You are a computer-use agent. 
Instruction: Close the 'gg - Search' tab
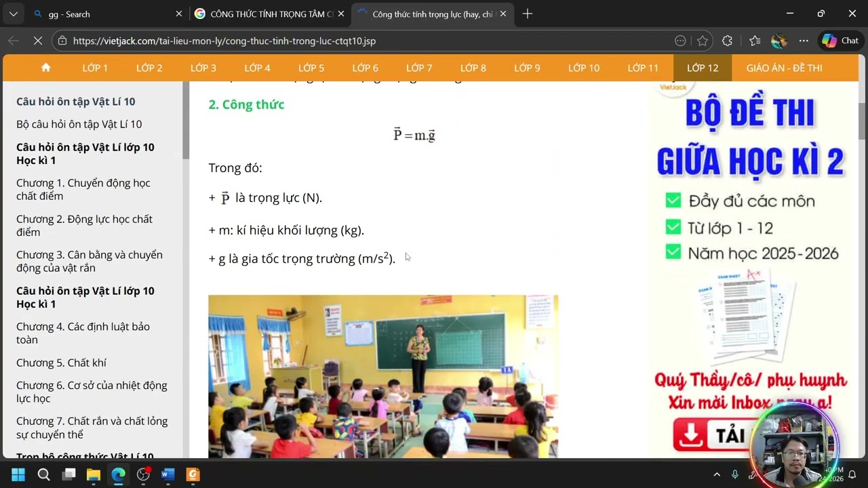[179, 14]
